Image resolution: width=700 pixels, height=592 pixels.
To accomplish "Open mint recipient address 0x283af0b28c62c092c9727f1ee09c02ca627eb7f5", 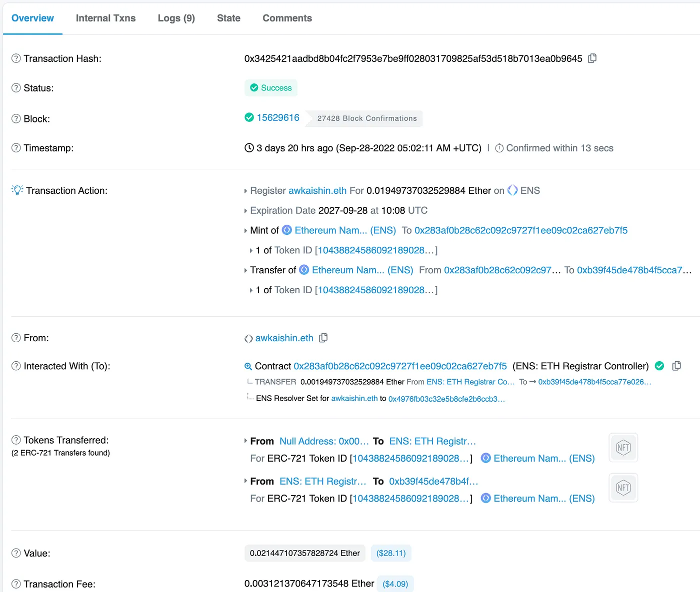I will click(x=521, y=230).
